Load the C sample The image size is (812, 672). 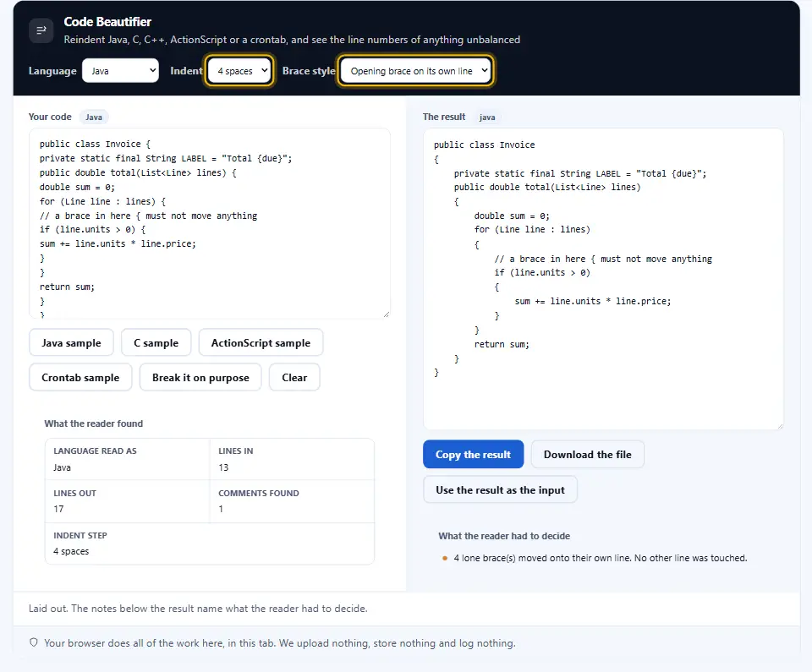(x=156, y=342)
